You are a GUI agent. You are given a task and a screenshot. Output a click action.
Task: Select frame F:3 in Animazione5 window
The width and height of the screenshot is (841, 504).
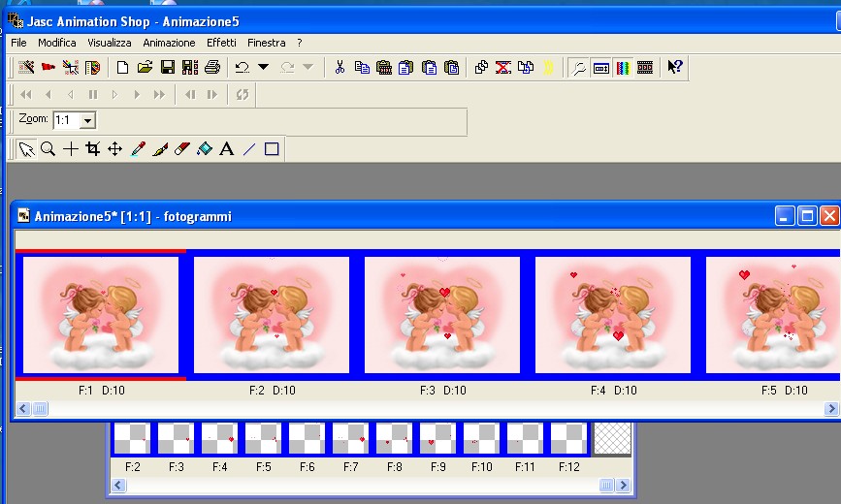click(x=442, y=315)
